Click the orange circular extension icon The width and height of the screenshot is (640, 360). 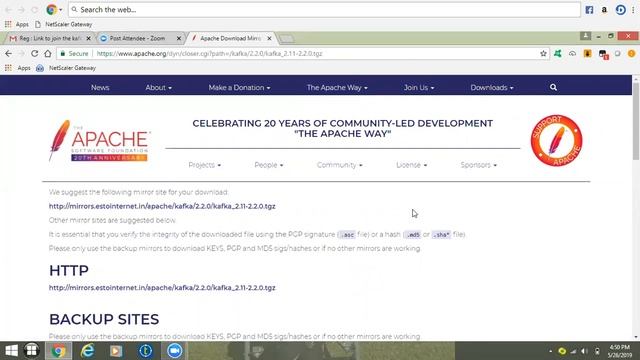point(631,53)
